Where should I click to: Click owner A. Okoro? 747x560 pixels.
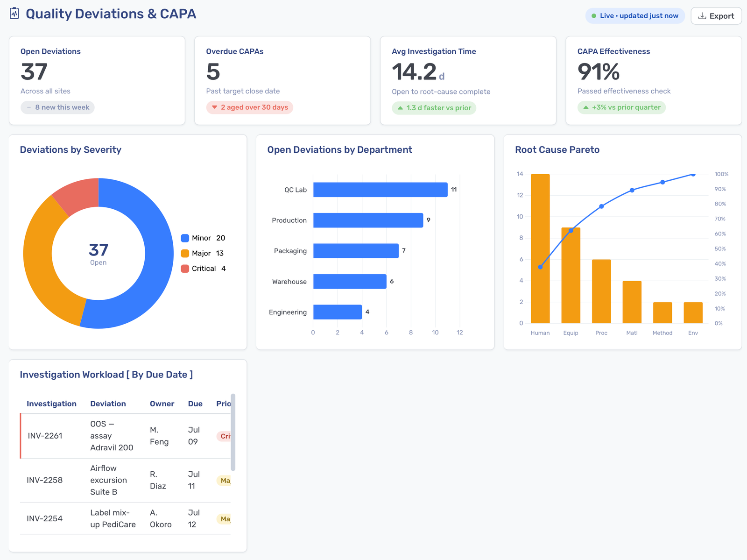[x=161, y=518]
